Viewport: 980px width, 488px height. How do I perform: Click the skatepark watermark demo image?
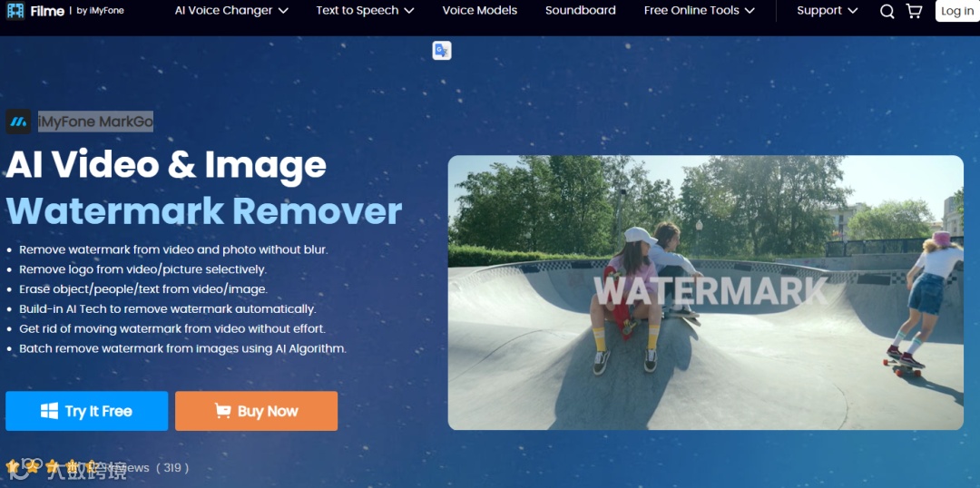click(706, 292)
